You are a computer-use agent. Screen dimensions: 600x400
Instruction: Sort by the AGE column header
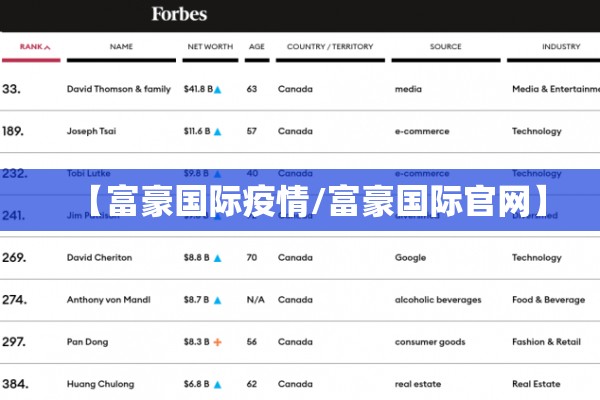pyautogui.click(x=256, y=47)
